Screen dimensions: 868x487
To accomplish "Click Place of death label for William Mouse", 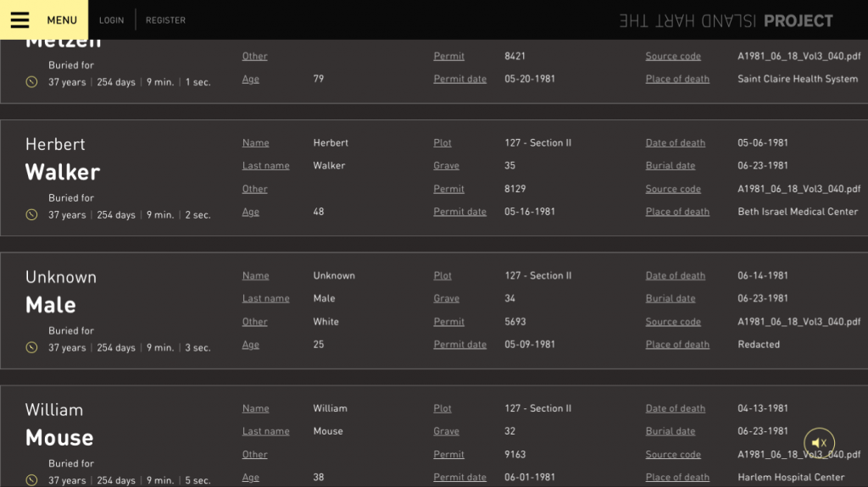I will [677, 478].
